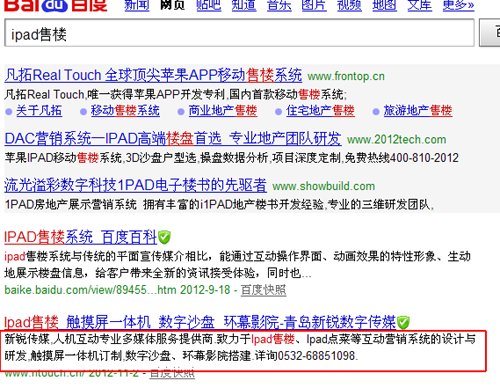Click the 苹果IPAD移动售楼系统 description text
Viewport: 500px width, 388px height.
pos(232,158)
